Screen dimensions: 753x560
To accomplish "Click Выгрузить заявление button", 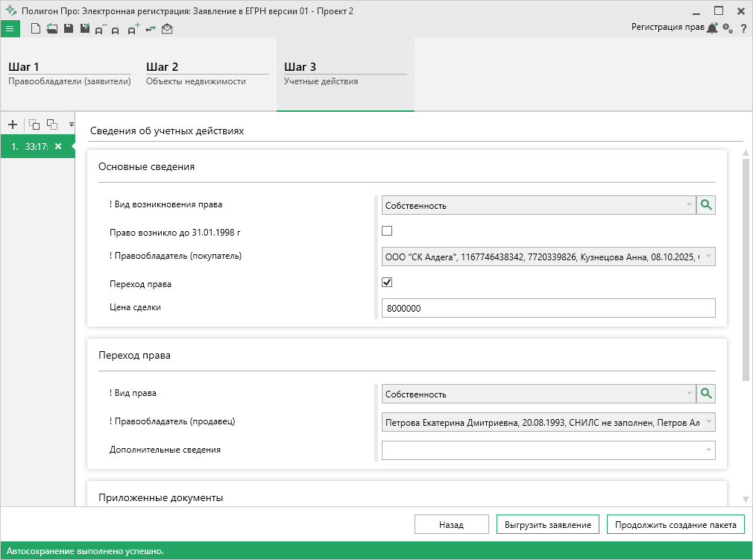I will 547,525.
